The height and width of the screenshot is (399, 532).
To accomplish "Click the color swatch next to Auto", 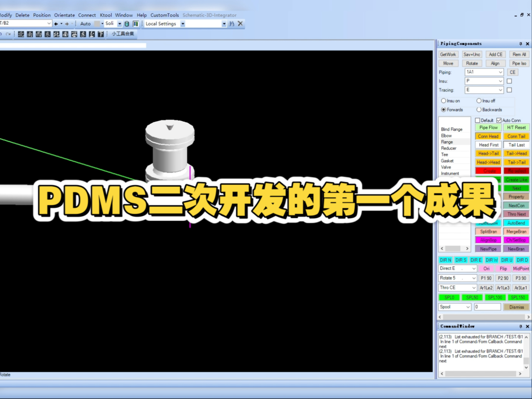I will pyautogui.click(x=96, y=23).
